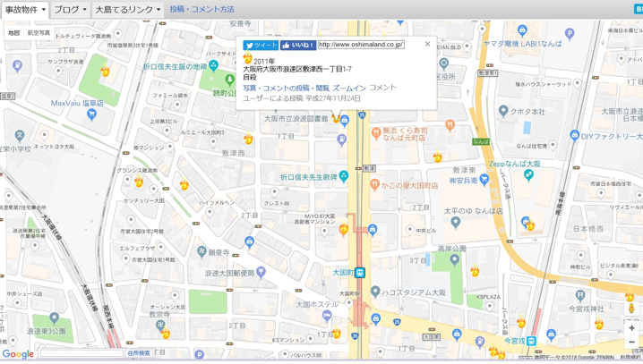Click the MaxValu 塩草店 shopping cart pin
This screenshot has width=643, height=364.
(x=92, y=115)
